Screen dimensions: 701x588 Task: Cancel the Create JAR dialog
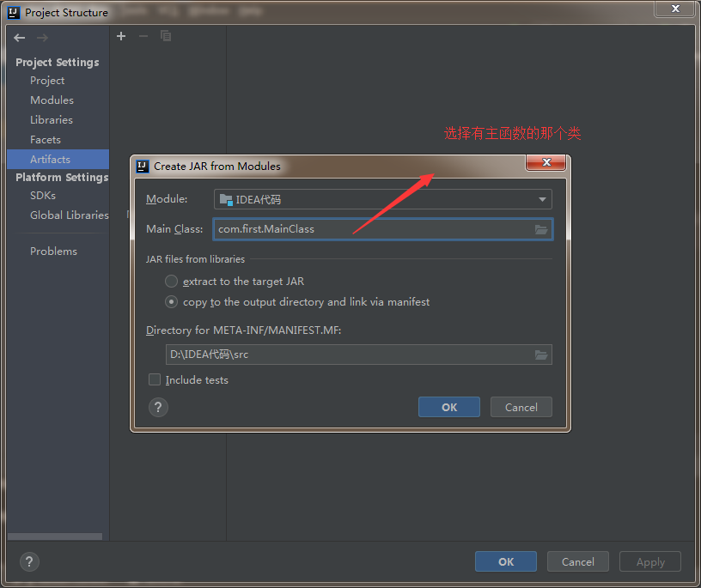(x=521, y=407)
